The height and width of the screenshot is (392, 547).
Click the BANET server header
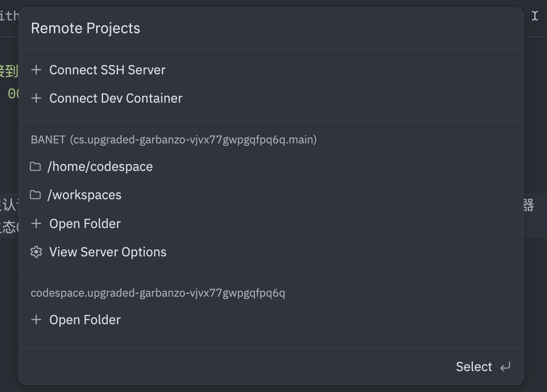pyautogui.click(x=48, y=140)
